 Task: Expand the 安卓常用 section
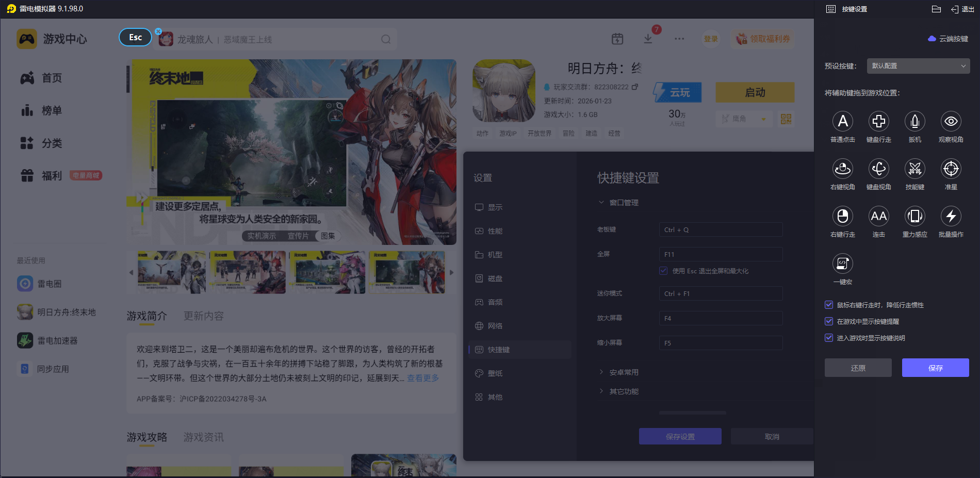pyautogui.click(x=618, y=372)
